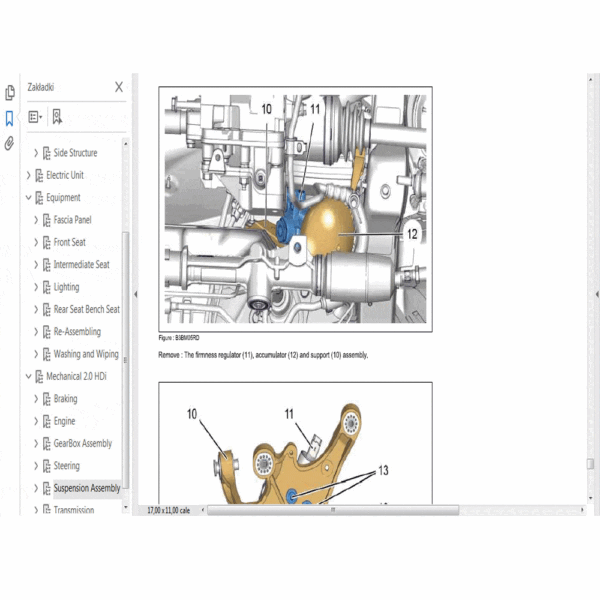Viewport: 600px width, 600px height.
Task: Click the horizontal scroll left arrow
Action: 203,510
